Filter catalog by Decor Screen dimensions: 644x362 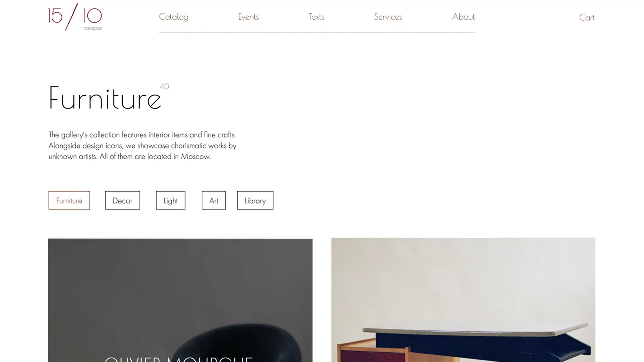[x=122, y=200]
